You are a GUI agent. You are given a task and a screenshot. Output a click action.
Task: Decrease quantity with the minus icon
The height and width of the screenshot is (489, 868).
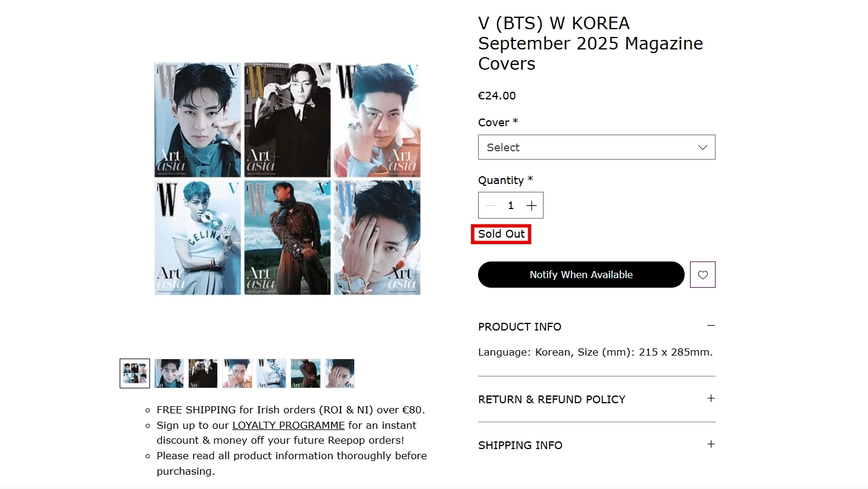point(491,205)
